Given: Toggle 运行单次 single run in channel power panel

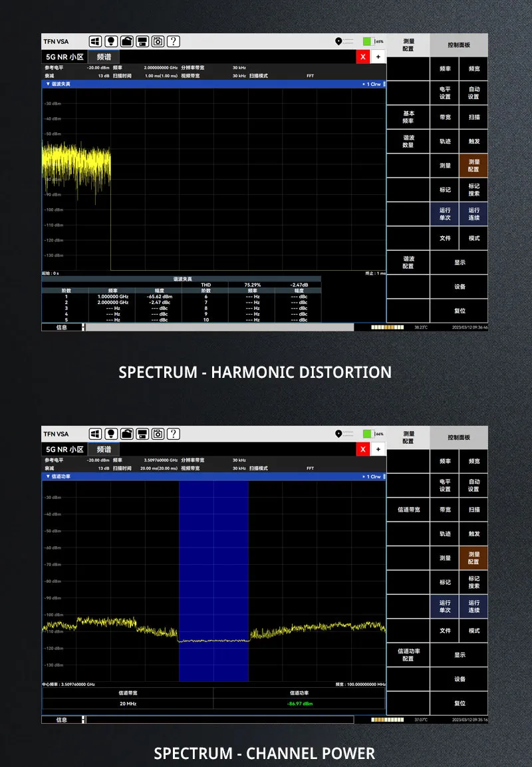Looking at the screenshot, I should (x=445, y=607).
